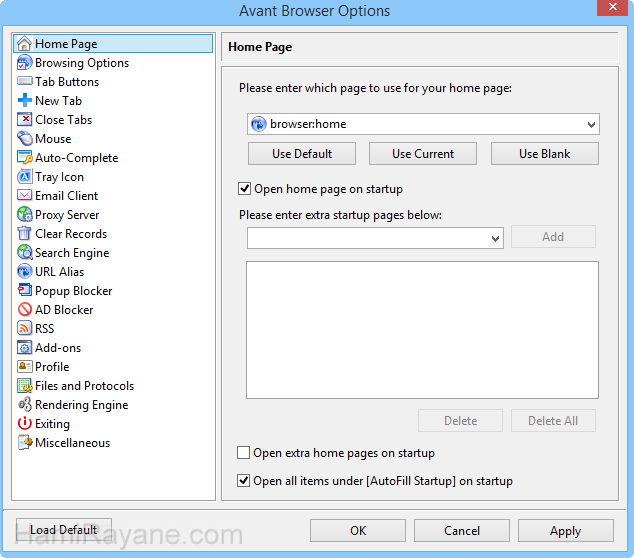Click the New Tab plus icon
Viewport: 634px width, 558px height.
[25, 101]
